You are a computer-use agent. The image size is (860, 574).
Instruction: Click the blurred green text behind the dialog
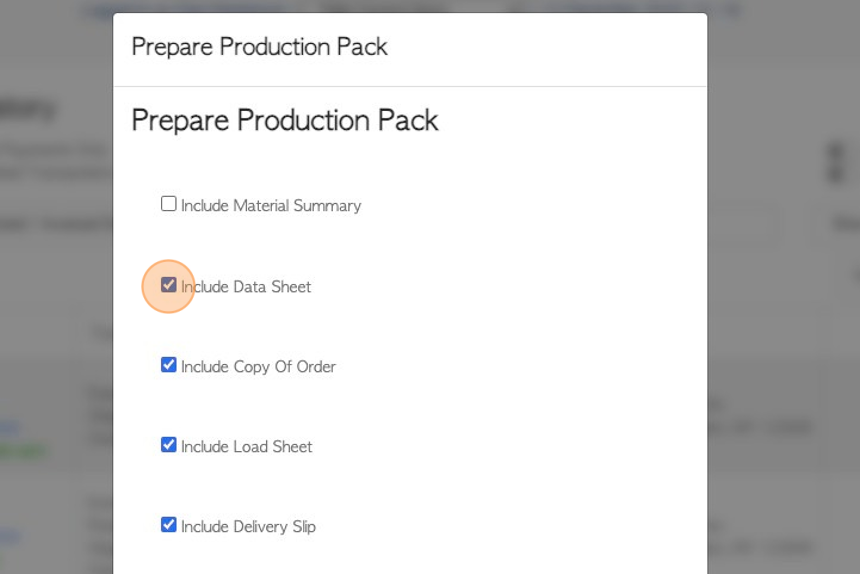(x=22, y=451)
